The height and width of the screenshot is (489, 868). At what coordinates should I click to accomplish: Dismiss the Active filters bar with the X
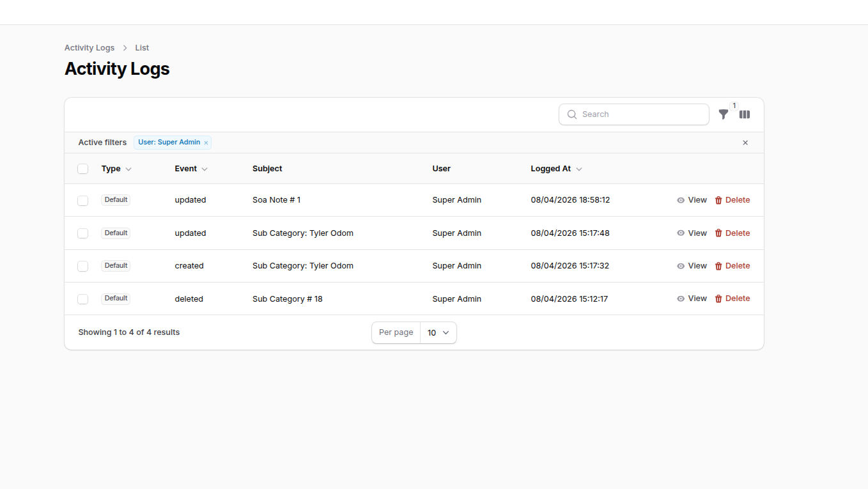745,143
